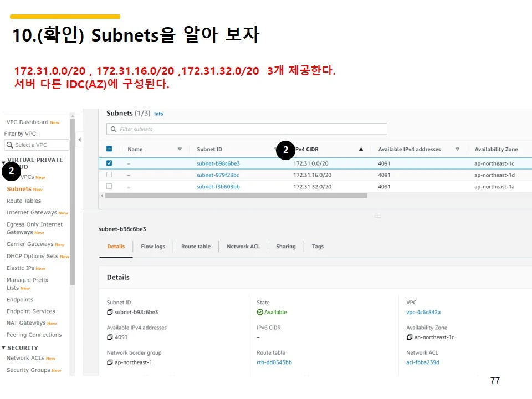Open the Route table tab
This screenshot has height=399, width=532.
coord(196,246)
